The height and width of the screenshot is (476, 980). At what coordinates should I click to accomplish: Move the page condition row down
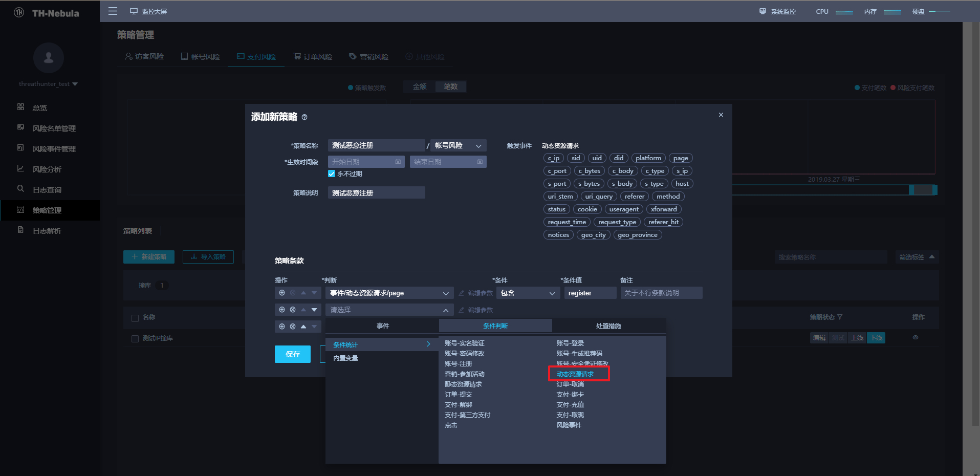coord(314,293)
